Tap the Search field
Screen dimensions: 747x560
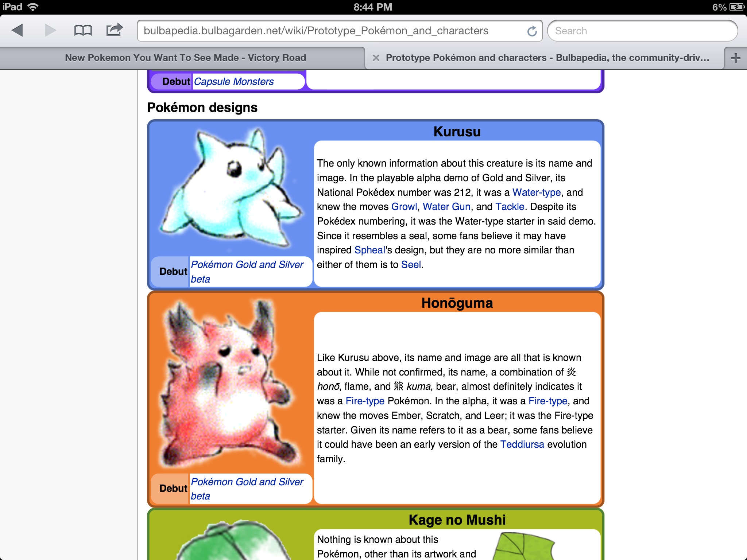[x=642, y=31]
